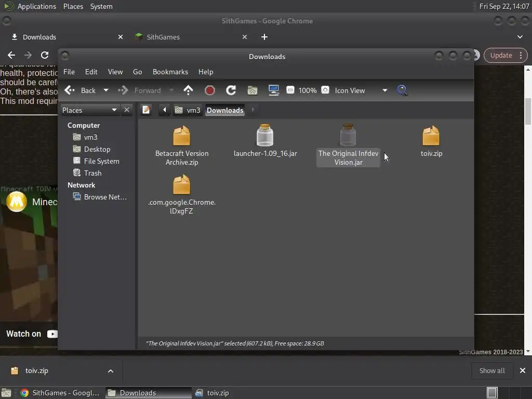The width and height of the screenshot is (532, 399).
Task: Open the Icon View mode dropdown
Action: [361, 90]
